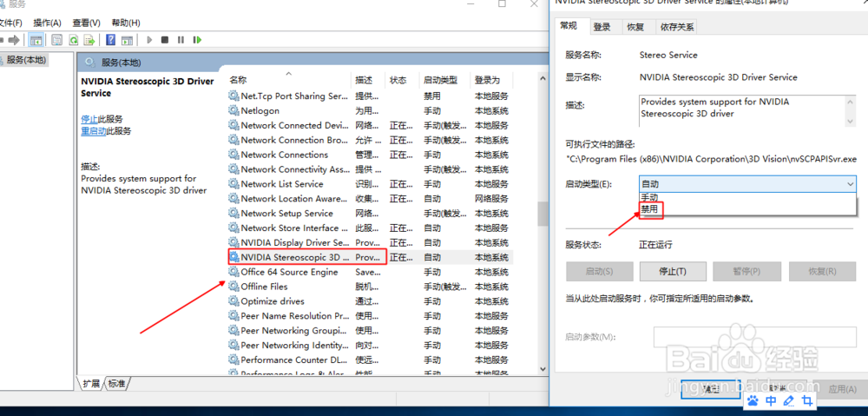Click the Baidu paw icon in floating toolbar
This screenshot has width=868, height=416.
click(x=753, y=400)
